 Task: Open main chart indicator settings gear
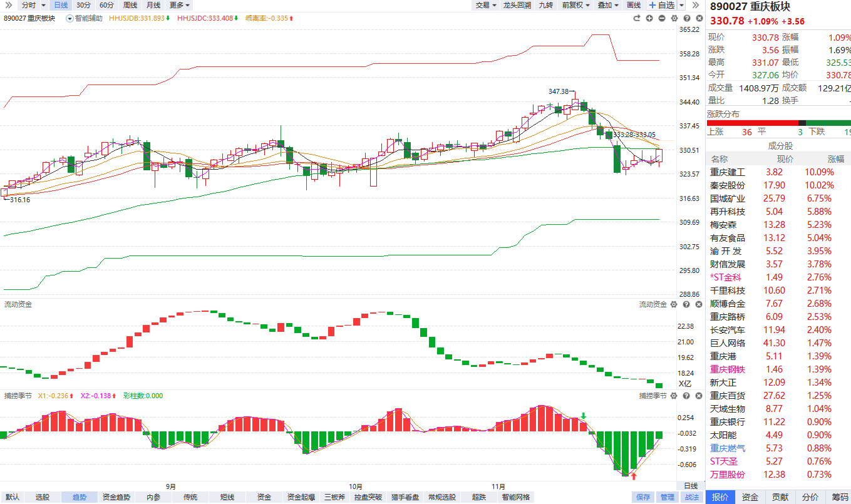coord(674,18)
